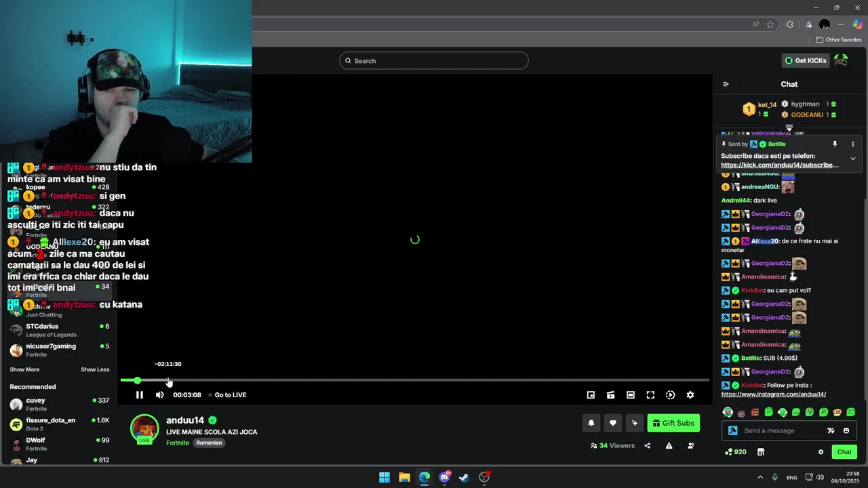Viewport: 868px width, 488px height.
Task: Mute the player volume speaker icon
Action: 160,395
